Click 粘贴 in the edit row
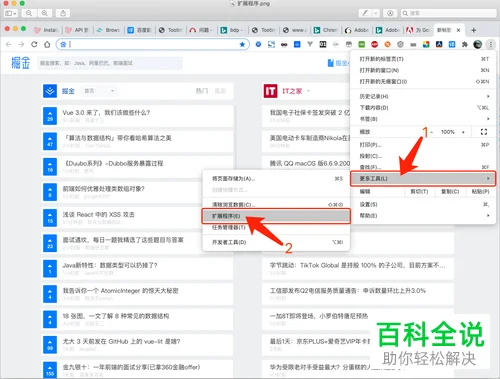 pyautogui.click(x=480, y=191)
